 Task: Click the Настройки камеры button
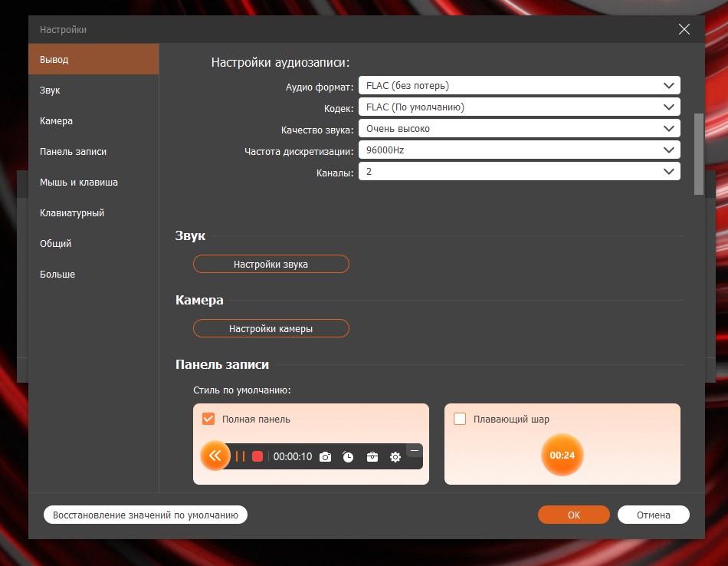click(271, 328)
